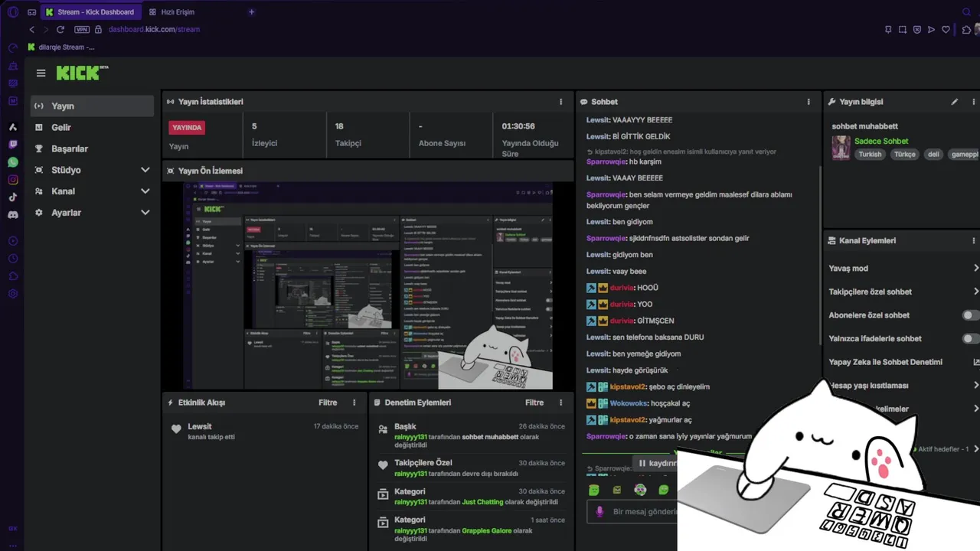The width and height of the screenshot is (980, 551).
Task: Toggle Abonelere özel sohbet switch
Action: 970,315
